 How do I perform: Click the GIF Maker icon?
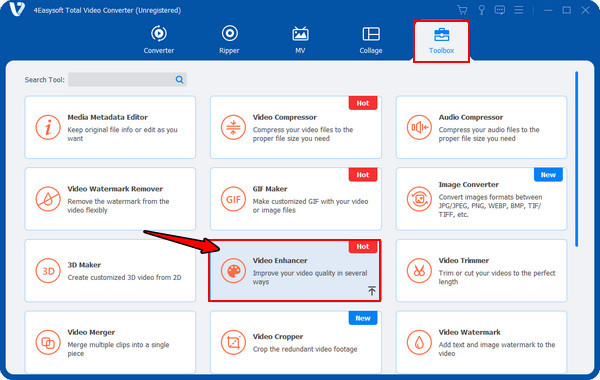(233, 199)
